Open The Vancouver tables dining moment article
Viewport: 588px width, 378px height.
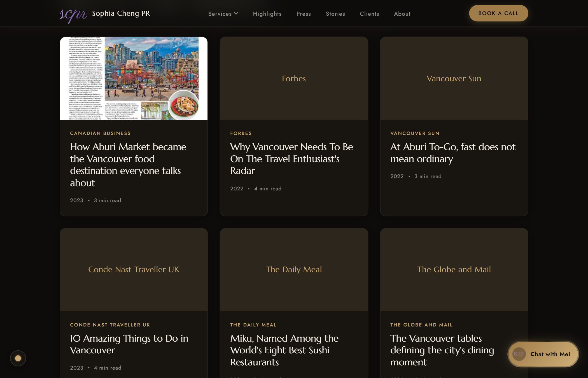tap(442, 350)
